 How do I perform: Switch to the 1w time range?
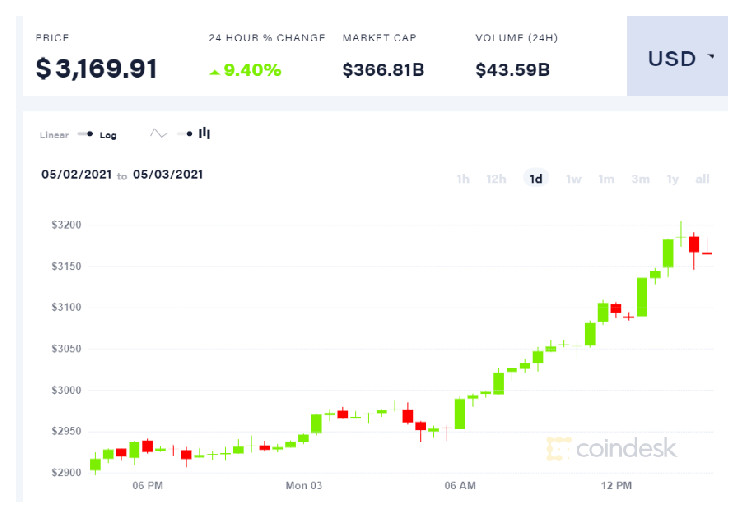click(x=574, y=179)
